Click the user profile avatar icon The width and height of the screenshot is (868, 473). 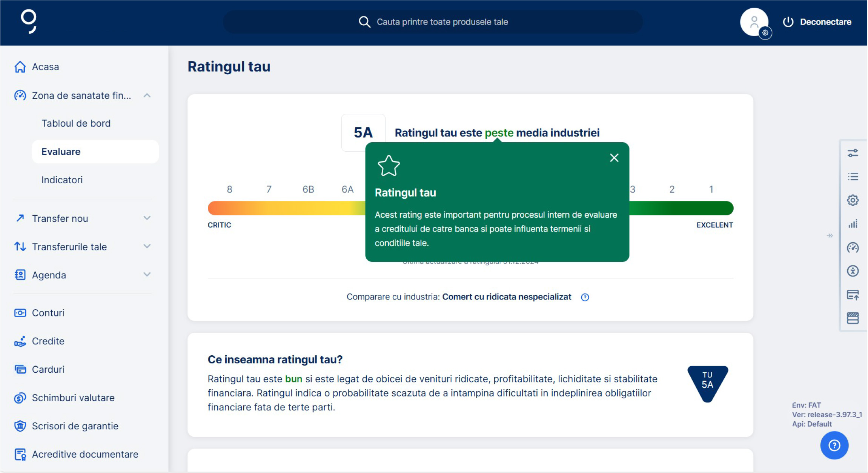[x=754, y=22]
